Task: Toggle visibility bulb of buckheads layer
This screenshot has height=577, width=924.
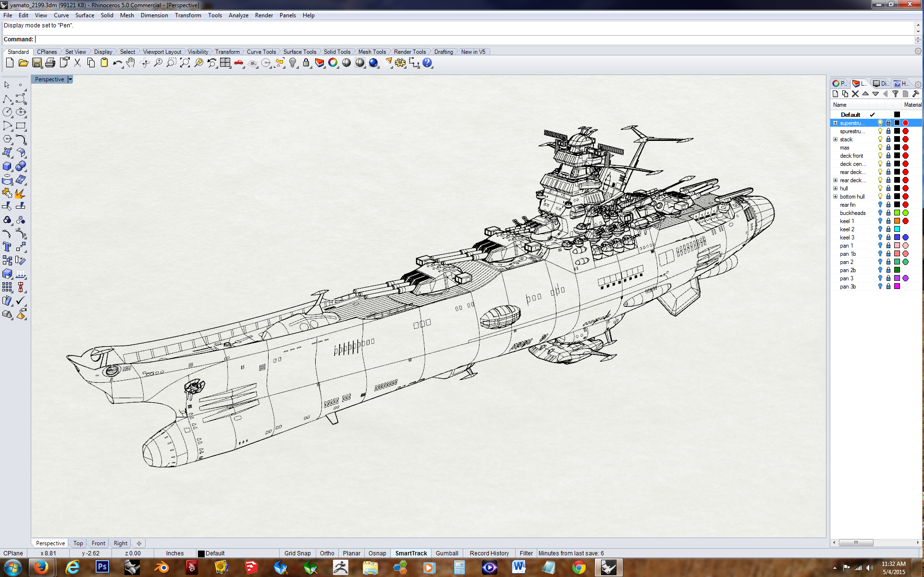Action: (x=880, y=213)
